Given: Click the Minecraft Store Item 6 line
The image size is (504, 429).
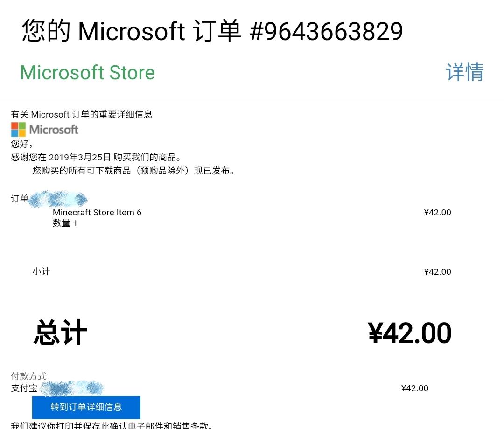Looking at the screenshot, I should (97, 213).
